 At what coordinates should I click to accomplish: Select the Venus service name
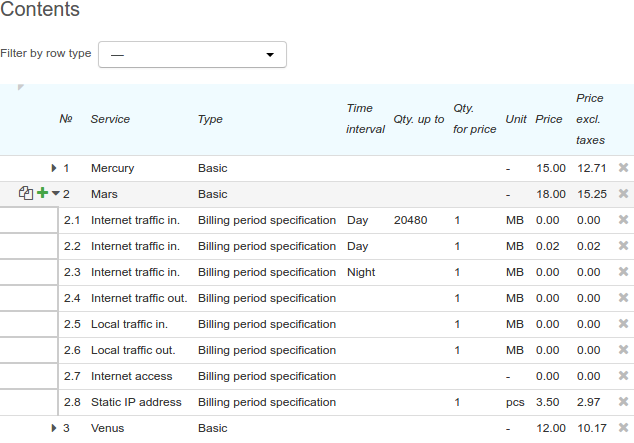tap(108, 428)
